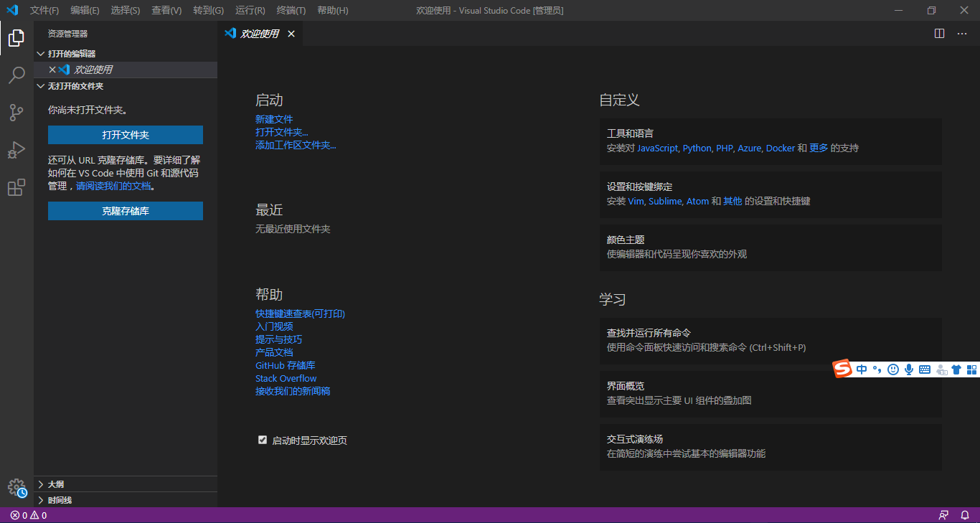Open the Source Control view

16,113
